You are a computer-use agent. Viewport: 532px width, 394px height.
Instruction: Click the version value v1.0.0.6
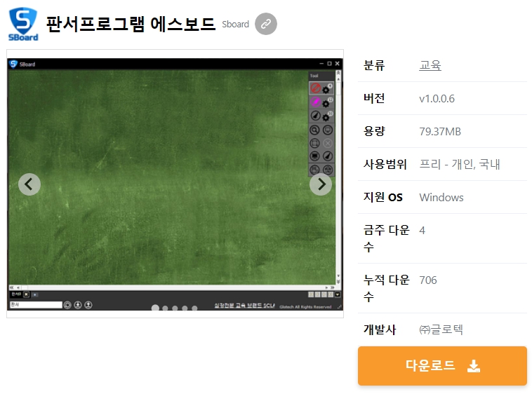tap(437, 99)
